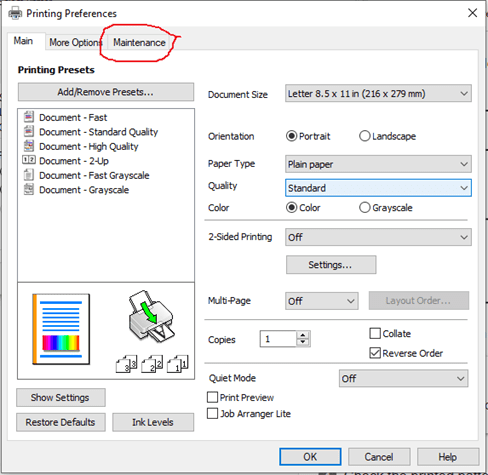The height and width of the screenshot is (475, 488).
Task: Uncheck the Reverse Order checkbox
Action: coord(375,353)
